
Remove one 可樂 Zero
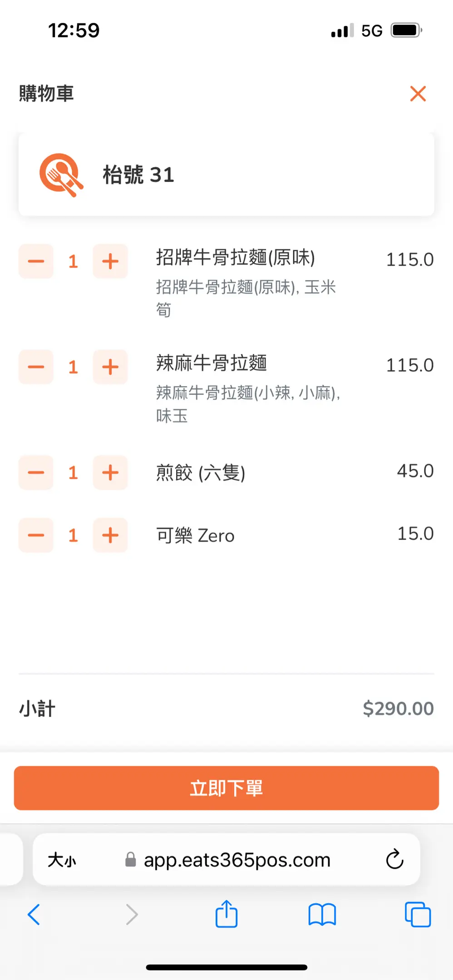click(36, 535)
